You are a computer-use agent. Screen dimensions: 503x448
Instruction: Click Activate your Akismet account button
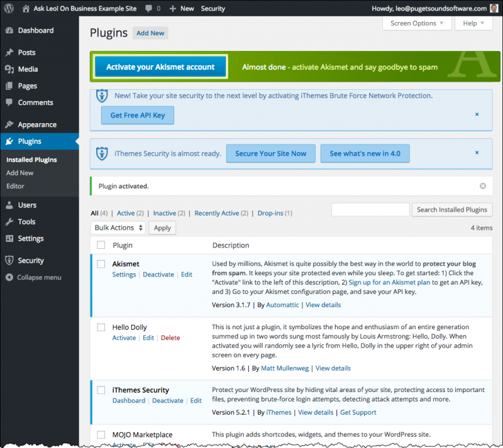160,67
